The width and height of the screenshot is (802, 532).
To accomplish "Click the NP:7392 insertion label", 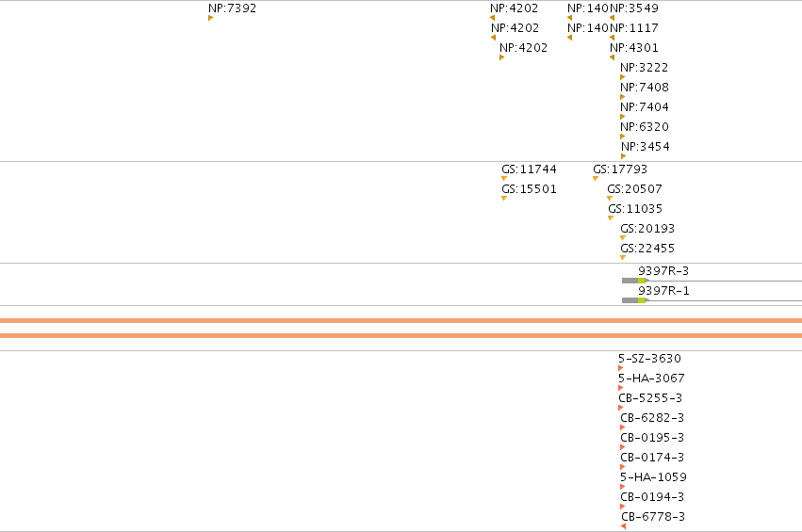I will point(232,8).
